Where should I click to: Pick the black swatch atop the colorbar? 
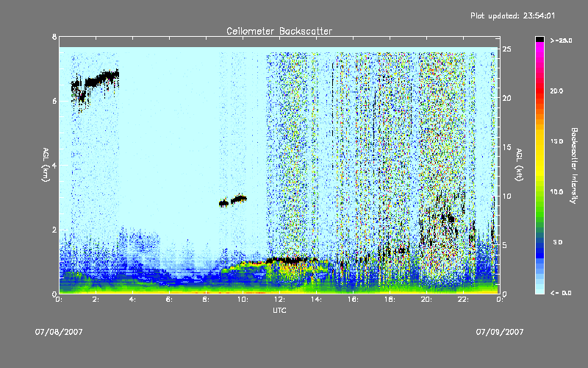pyautogui.click(x=539, y=39)
